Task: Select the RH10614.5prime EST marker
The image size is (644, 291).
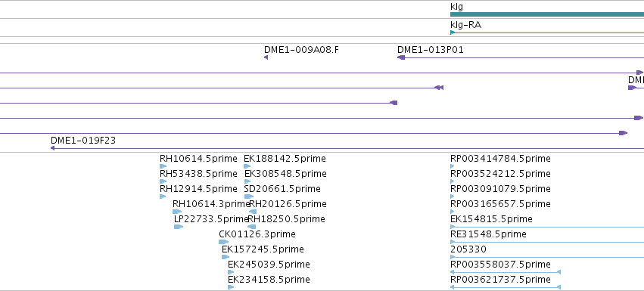Action: tap(163, 166)
